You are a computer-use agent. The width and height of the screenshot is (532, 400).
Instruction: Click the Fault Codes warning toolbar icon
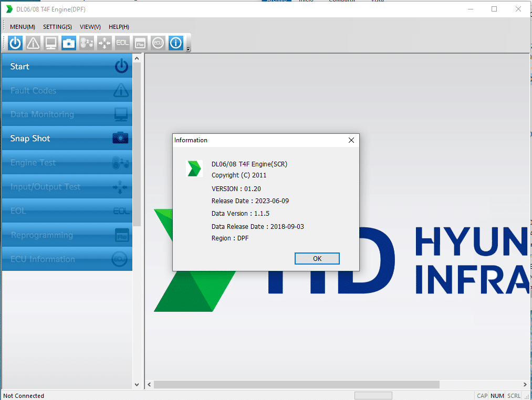[33, 43]
